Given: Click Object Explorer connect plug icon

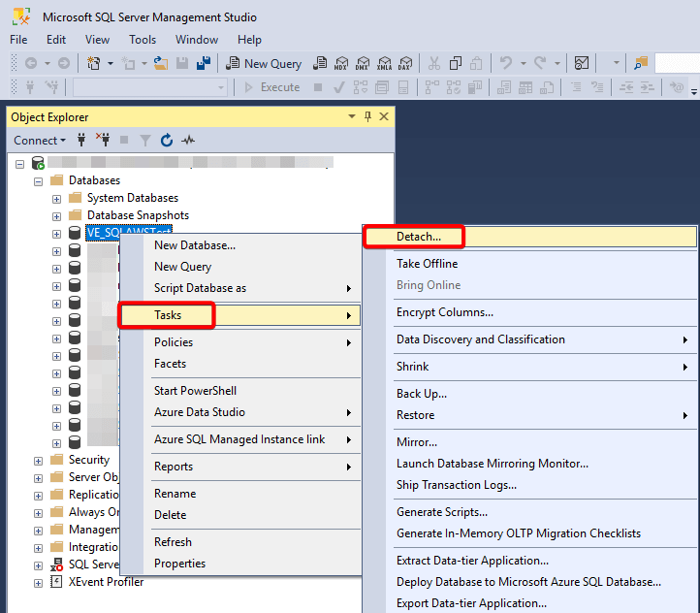Looking at the screenshot, I should point(81,141).
